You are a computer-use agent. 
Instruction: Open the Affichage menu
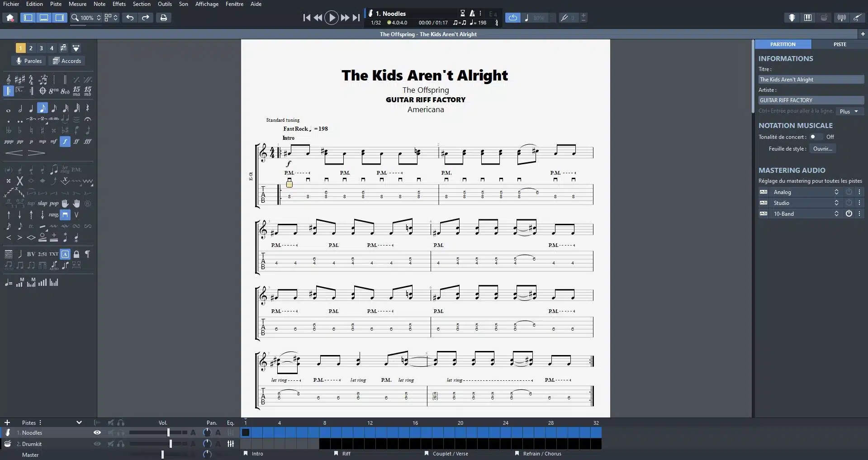[x=207, y=4]
